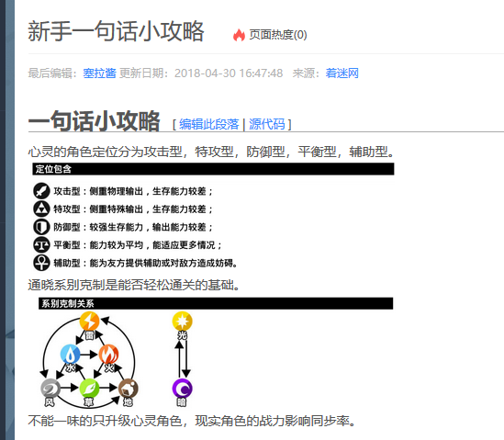This screenshot has width=504, height=440.
Task: Click line 特攻型：侧重特殊输出
Action: [x=133, y=209]
